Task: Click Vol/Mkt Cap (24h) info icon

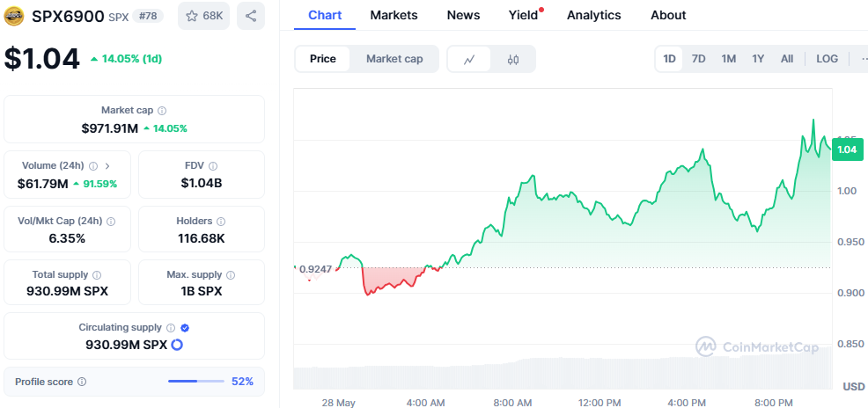Action: pyautogui.click(x=111, y=221)
